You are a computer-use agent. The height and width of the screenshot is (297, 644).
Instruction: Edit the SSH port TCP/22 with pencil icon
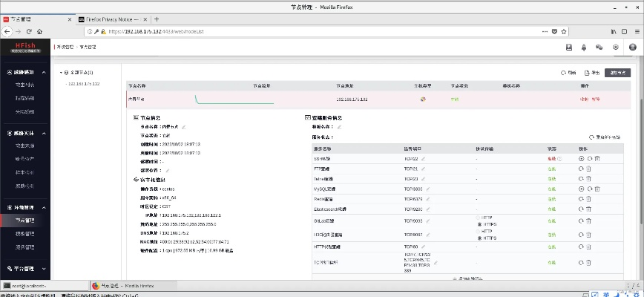[x=423, y=159]
